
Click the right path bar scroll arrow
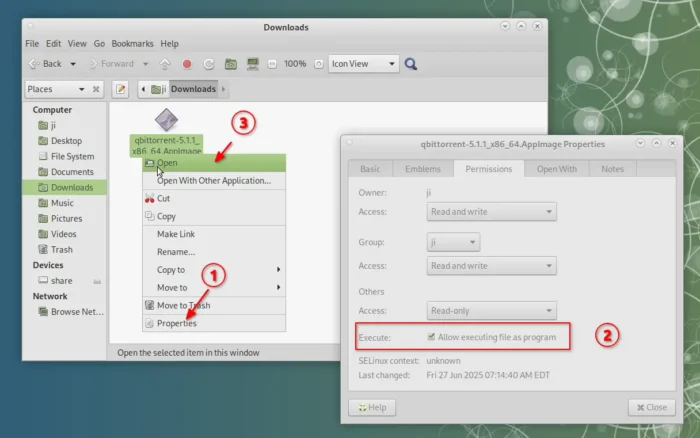[x=224, y=89]
